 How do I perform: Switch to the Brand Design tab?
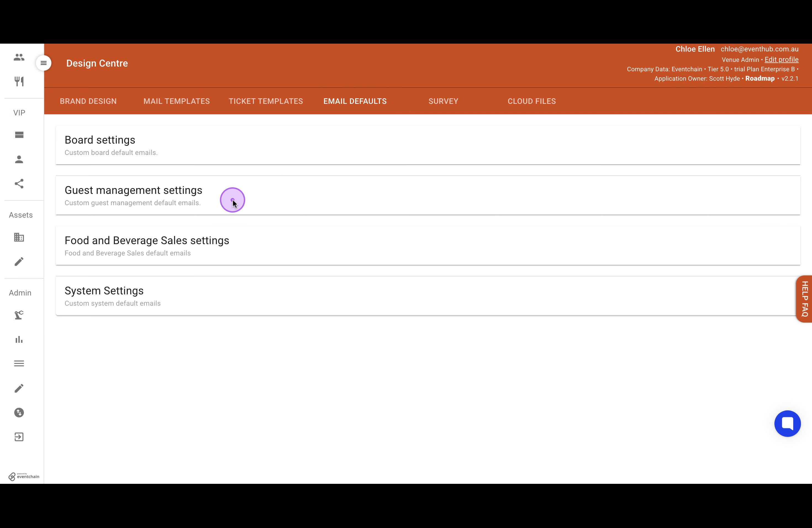pyautogui.click(x=88, y=101)
